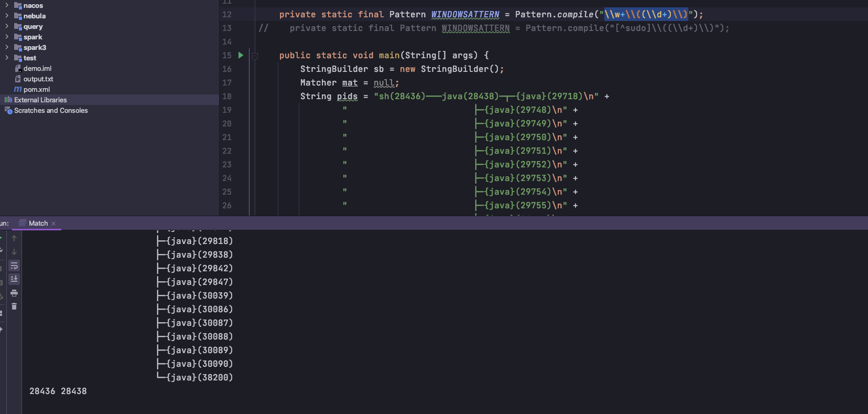The image size is (868, 414).
Task: Click line number 22 in gutter
Action: pos(226,151)
